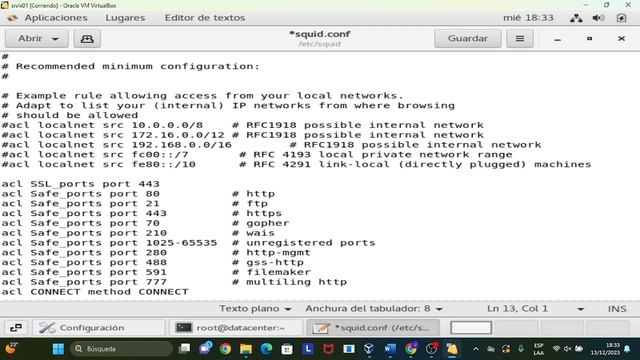640x360 pixels.
Task: Click the workspace switcher box
Action: point(471,328)
